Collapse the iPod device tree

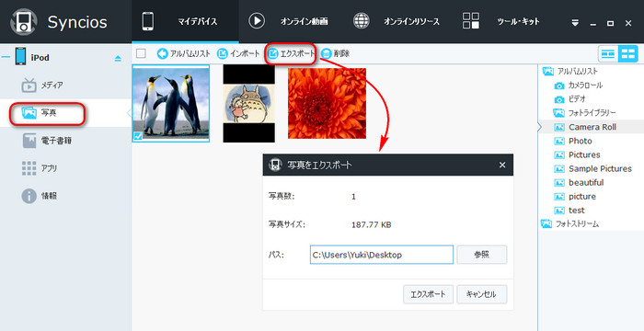[6, 58]
